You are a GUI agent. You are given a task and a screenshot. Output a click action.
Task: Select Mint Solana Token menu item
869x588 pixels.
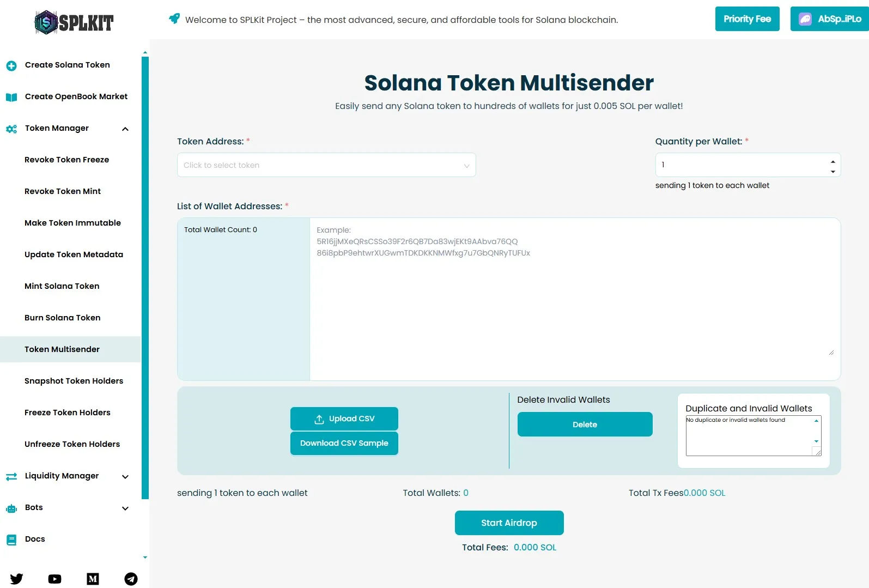click(62, 286)
